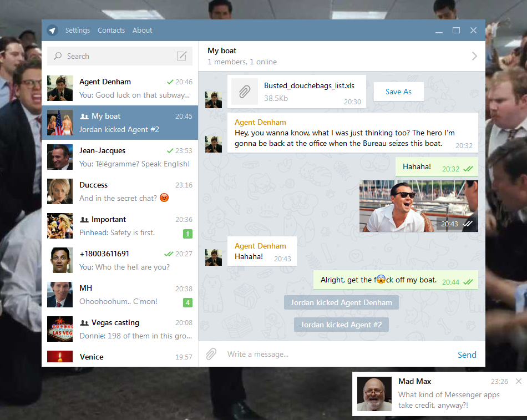Focus the Search input field

coord(120,56)
